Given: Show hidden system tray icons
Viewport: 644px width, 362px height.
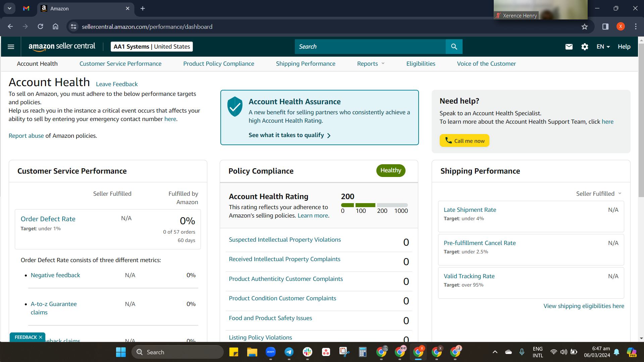Looking at the screenshot, I should coord(495,352).
